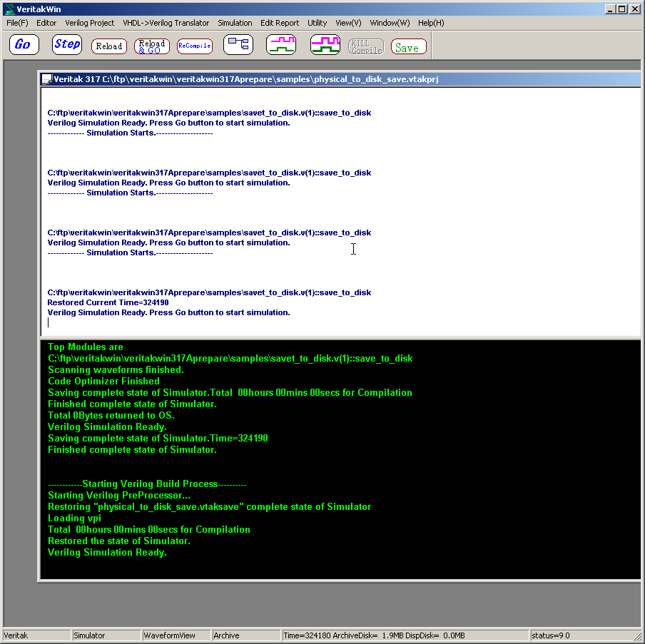Click 'Top Modules are' log line
The height and width of the screenshot is (644, 645).
pyautogui.click(x=86, y=347)
